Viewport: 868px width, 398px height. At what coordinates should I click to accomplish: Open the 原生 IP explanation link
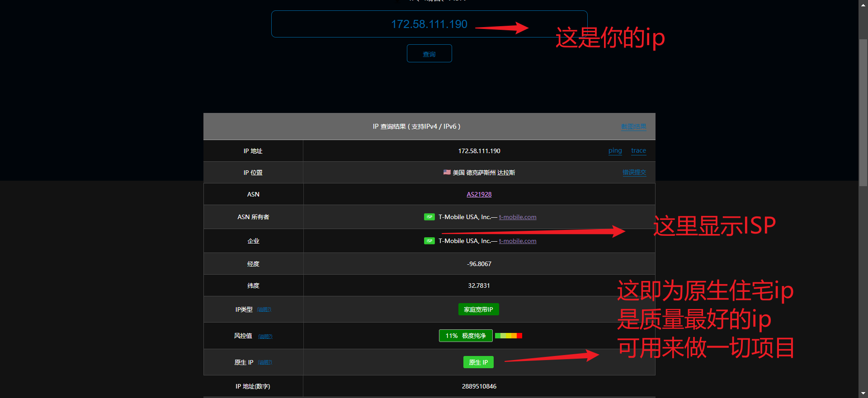[265, 362]
